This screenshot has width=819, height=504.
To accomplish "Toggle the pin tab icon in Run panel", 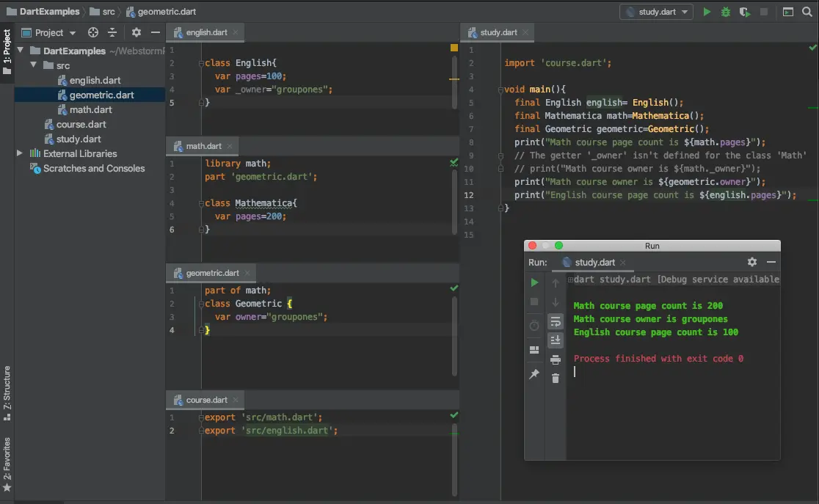I will click(x=534, y=374).
